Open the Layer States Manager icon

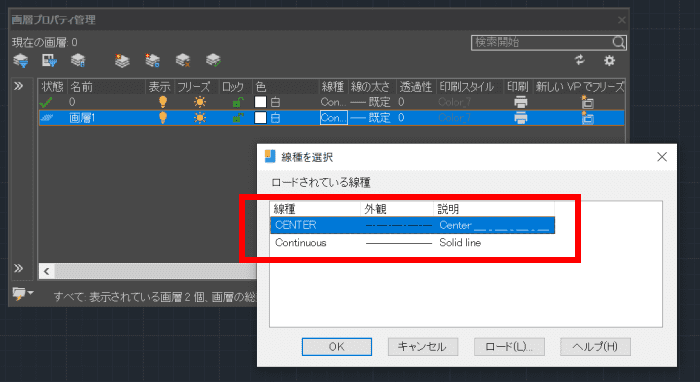tap(78, 60)
